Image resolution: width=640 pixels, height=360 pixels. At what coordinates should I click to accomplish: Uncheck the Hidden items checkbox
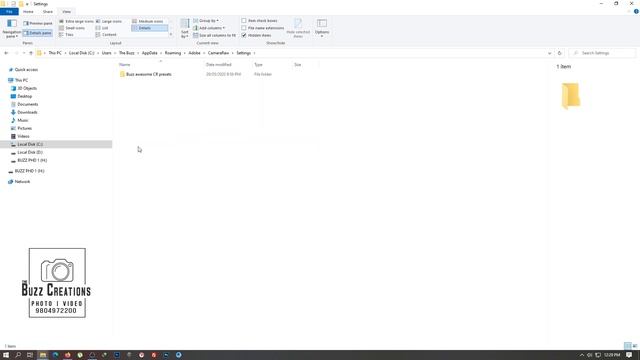tap(256, 35)
